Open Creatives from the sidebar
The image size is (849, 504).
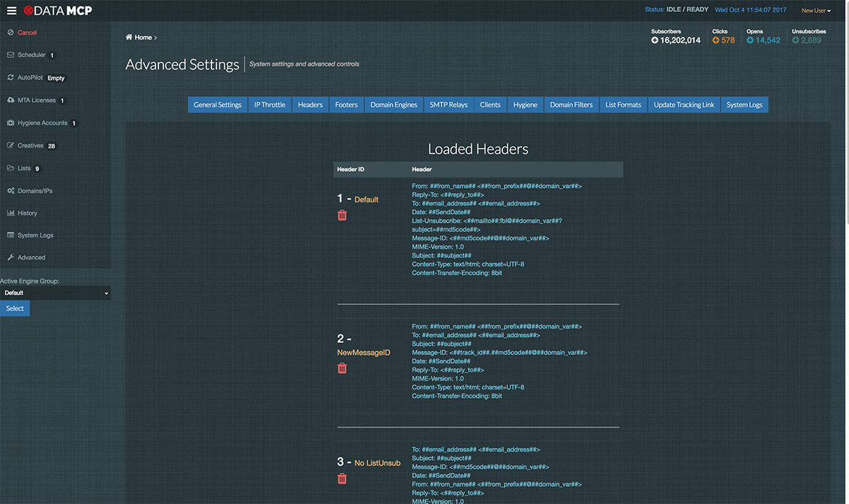30,146
